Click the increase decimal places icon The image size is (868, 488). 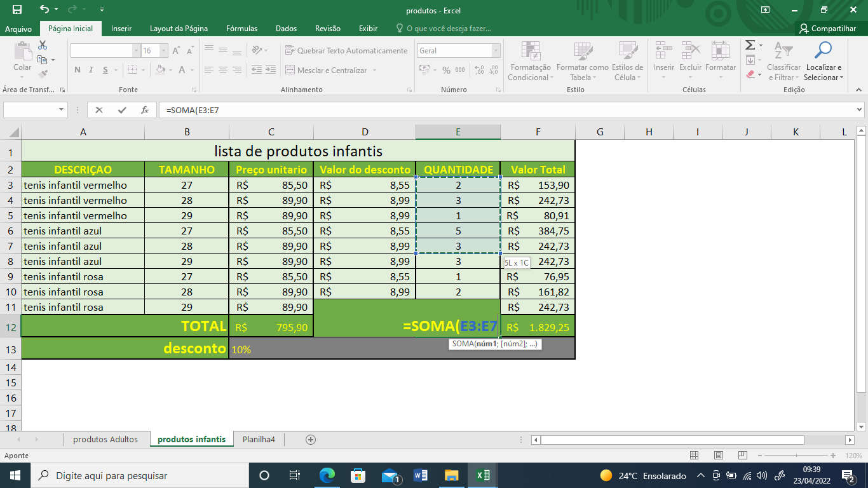(x=478, y=70)
